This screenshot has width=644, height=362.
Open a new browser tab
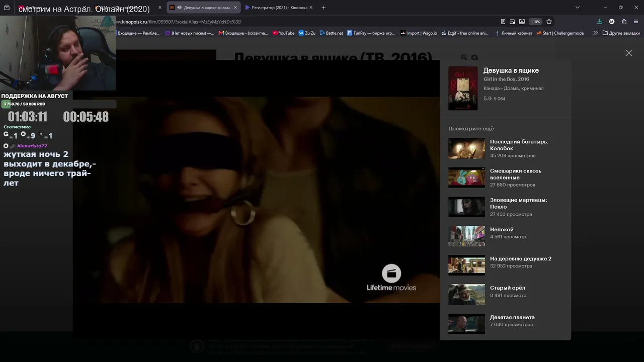(x=324, y=8)
